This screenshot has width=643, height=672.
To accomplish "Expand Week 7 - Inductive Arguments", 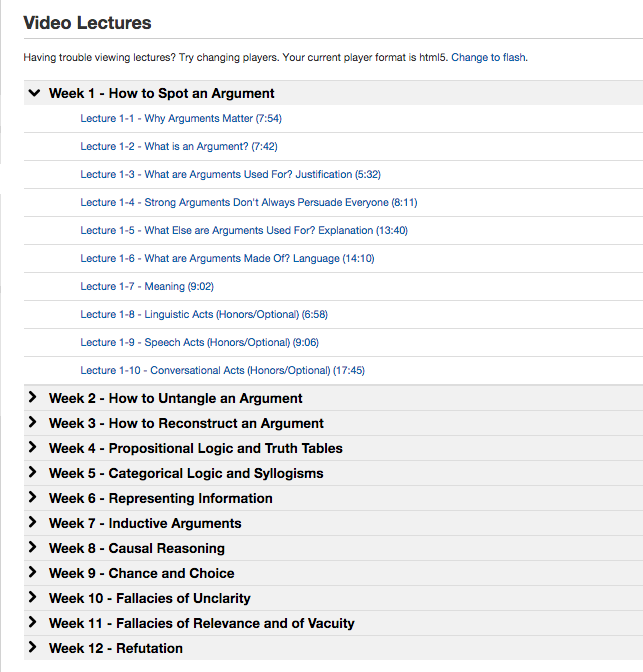I will click(x=145, y=523).
